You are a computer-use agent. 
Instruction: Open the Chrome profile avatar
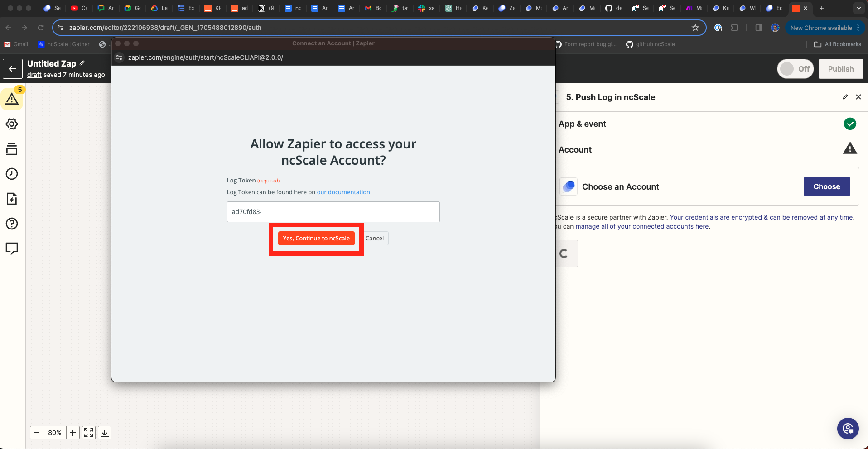pyautogui.click(x=775, y=28)
